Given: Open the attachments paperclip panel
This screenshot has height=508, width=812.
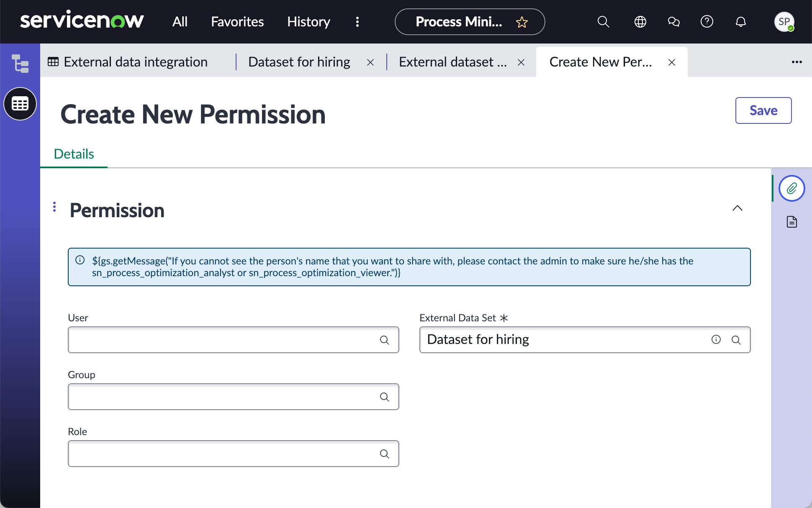Looking at the screenshot, I should click(x=791, y=188).
